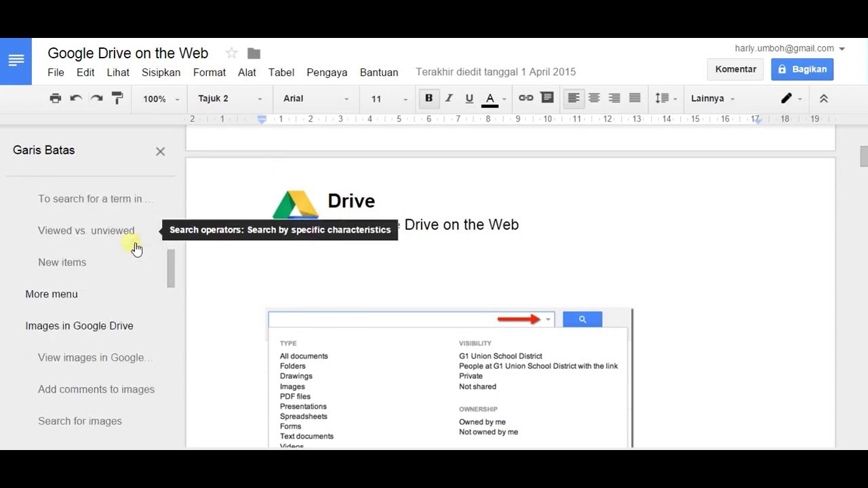
Task: Close the Garis Batas outline panel
Action: point(160,152)
